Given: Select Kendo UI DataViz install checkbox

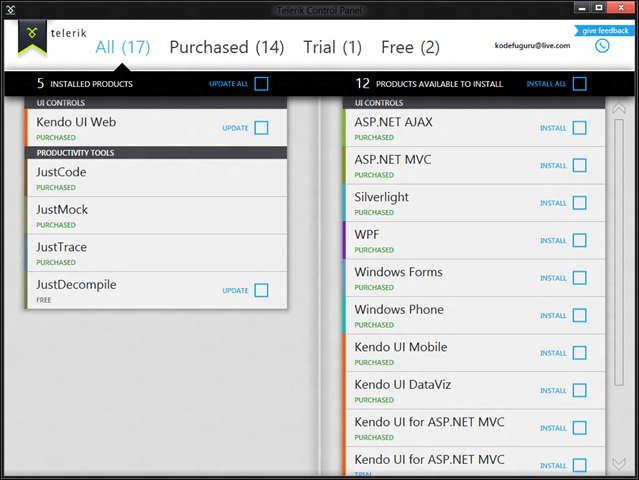Looking at the screenshot, I should coord(580,390).
